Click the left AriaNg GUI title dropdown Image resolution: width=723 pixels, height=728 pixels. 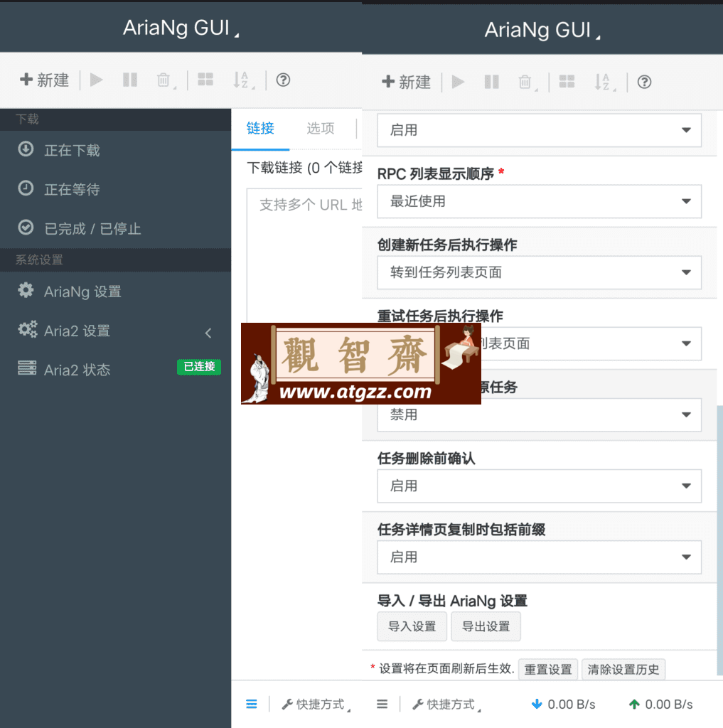click(181, 28)
